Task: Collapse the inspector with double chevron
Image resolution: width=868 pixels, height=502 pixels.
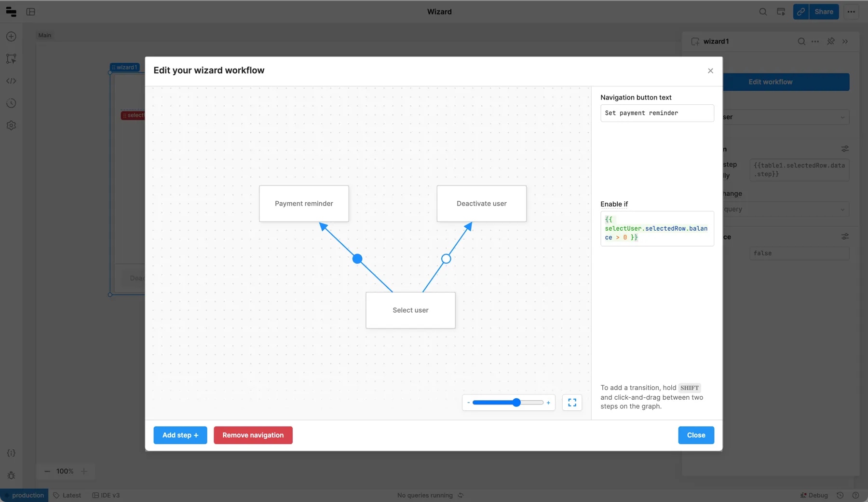Action: 845,42
